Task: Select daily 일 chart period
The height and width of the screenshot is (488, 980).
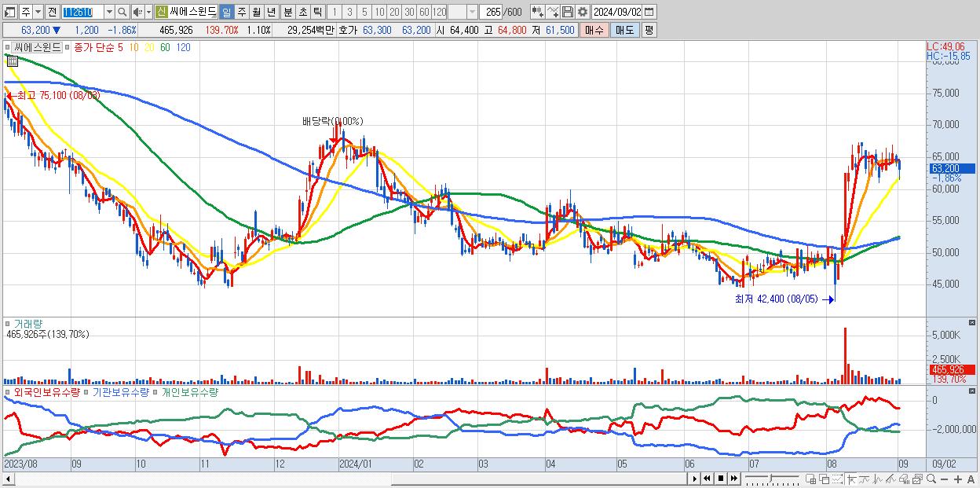Action: click(x=226, y=12)
